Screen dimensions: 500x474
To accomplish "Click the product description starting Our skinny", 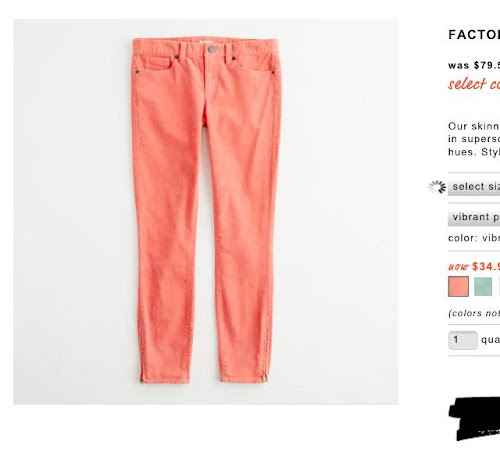I will click(474, 139).
